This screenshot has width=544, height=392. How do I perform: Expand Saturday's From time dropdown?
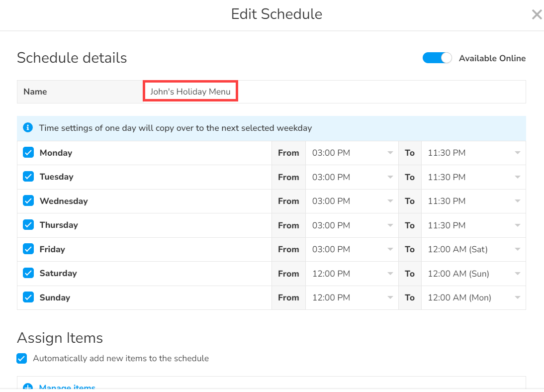click(352, 274)
